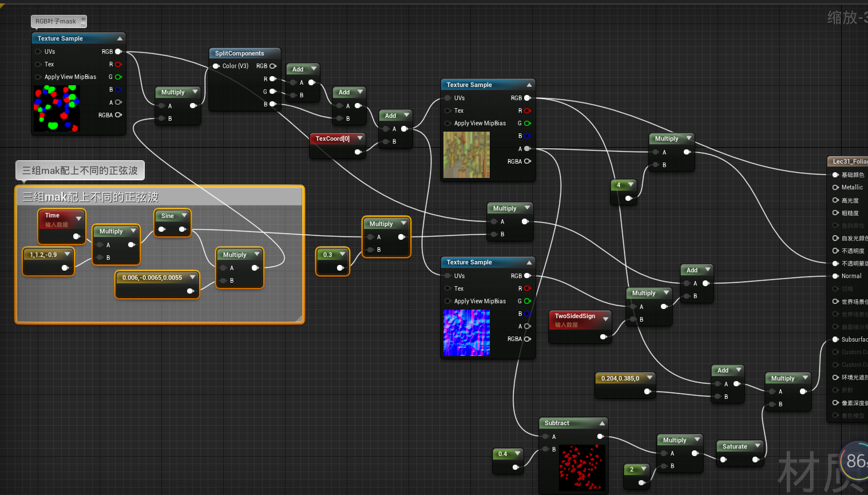This screenshot has height=495, width=868.
Task: Click the 基础颜色 input pin on material output node
Action: click(x=835, y=175)
